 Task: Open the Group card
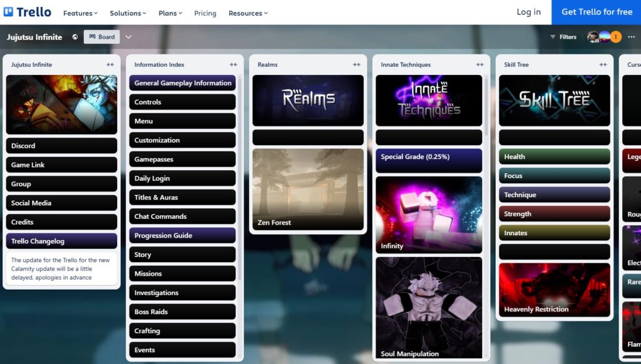(62, 184)
